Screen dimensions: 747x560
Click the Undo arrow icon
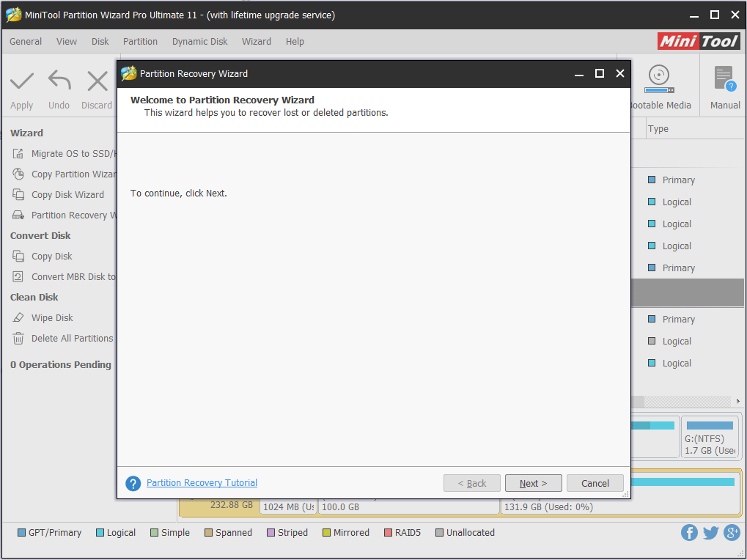point(59,80)
